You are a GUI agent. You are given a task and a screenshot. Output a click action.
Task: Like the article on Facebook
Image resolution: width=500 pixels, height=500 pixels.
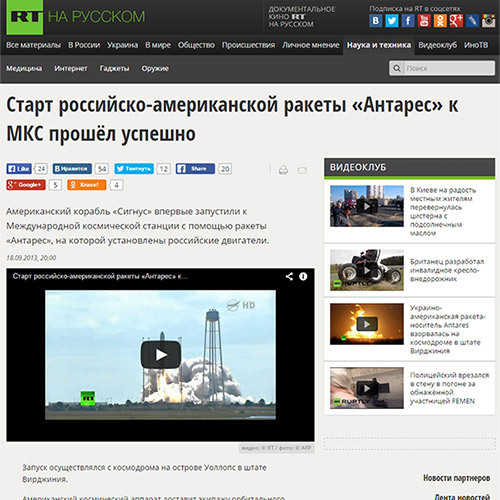pyautogui.click(x=19, y=169)
